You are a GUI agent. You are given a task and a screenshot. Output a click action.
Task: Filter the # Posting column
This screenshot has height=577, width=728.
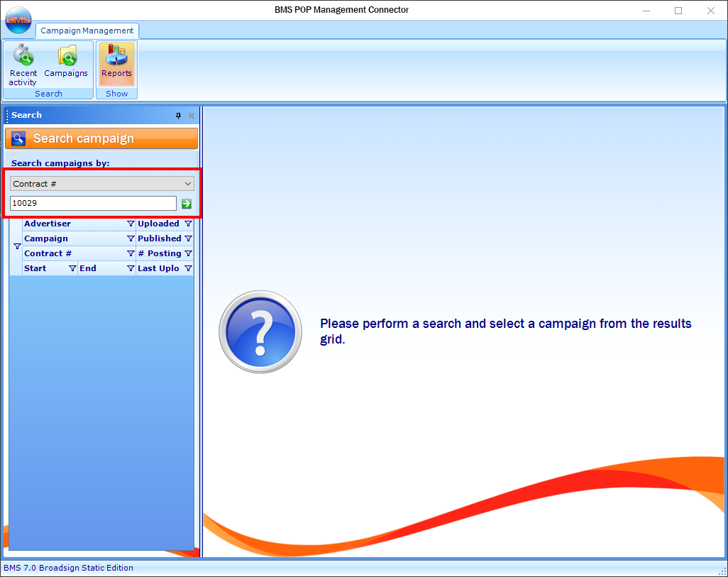pos(188,253)
